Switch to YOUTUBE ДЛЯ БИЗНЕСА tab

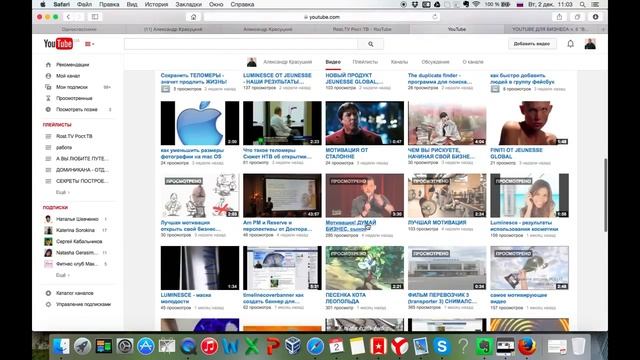tap(549, 29)
